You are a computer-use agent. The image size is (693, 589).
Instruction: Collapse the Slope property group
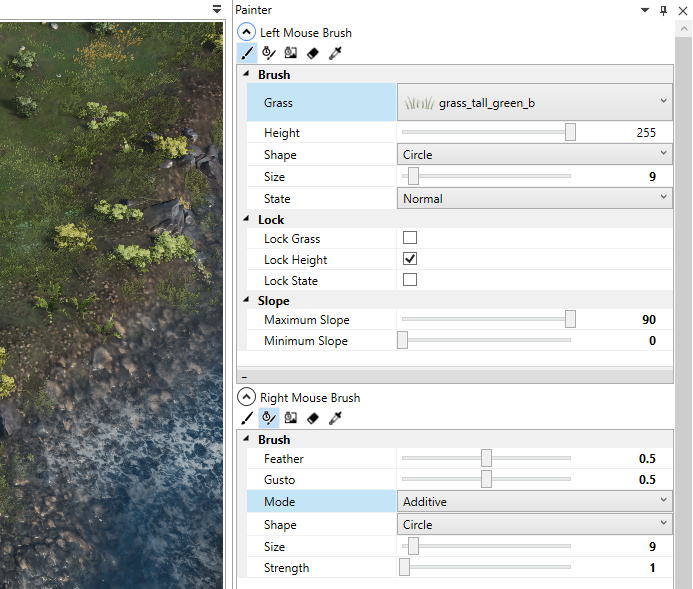coord(246,300)
